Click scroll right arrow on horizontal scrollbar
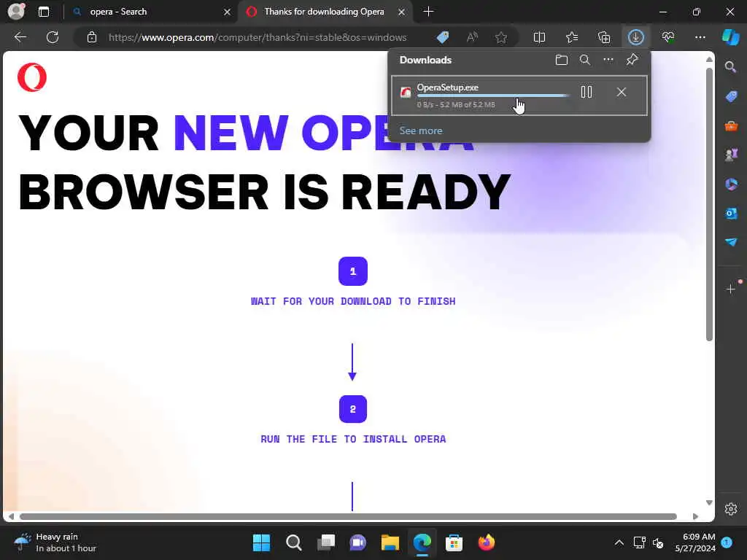Image resolution: width=747 pixels, height=560 pixels. pyautogui.click(x=695, y=517)
